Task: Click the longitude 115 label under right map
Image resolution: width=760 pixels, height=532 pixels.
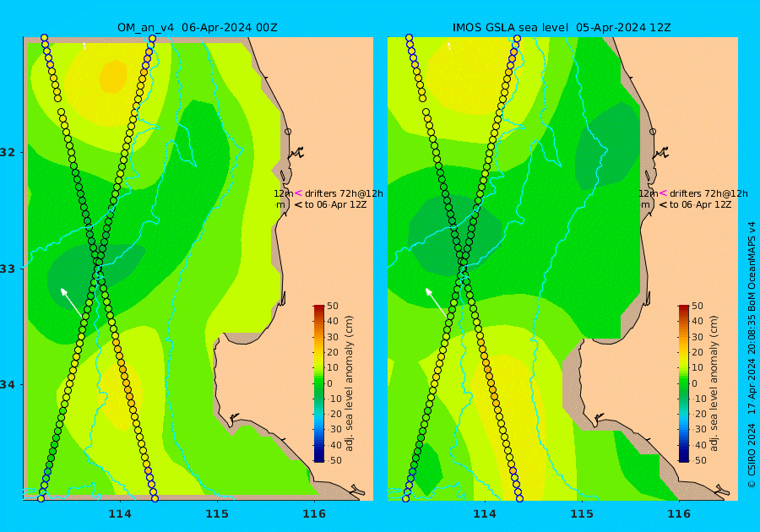Action: [x=582, y=514]
